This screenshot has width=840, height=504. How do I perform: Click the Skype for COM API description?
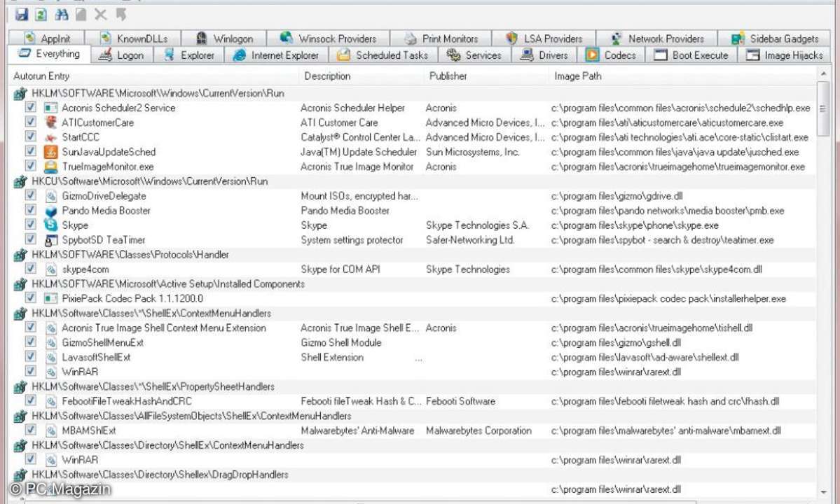[340, 269]
